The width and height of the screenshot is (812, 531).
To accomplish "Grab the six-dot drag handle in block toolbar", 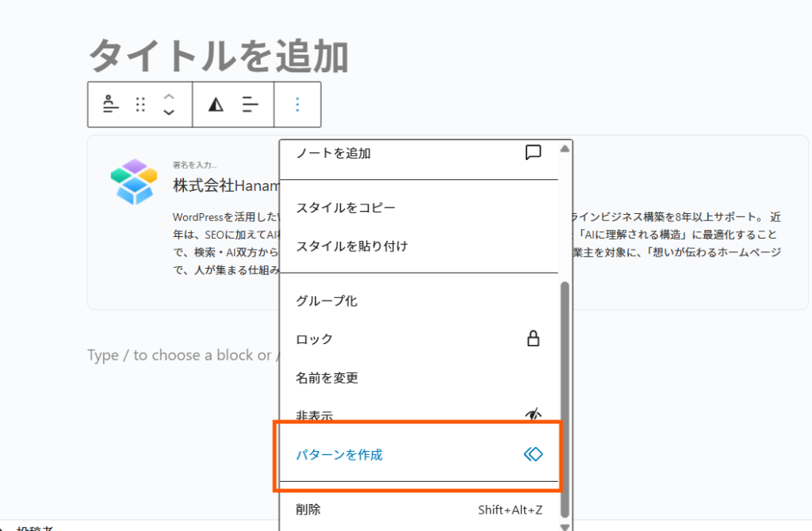I will tap(140, 105).
